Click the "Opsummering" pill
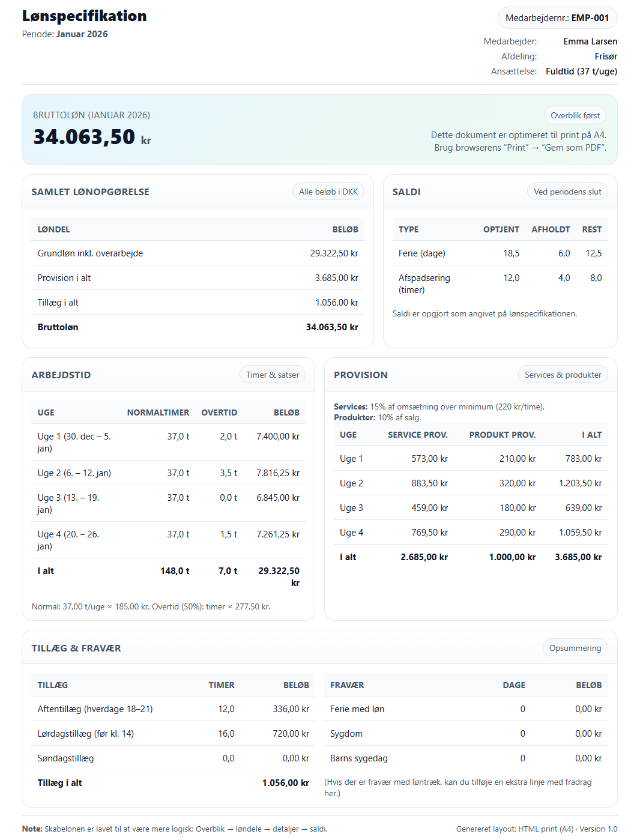 575,648
